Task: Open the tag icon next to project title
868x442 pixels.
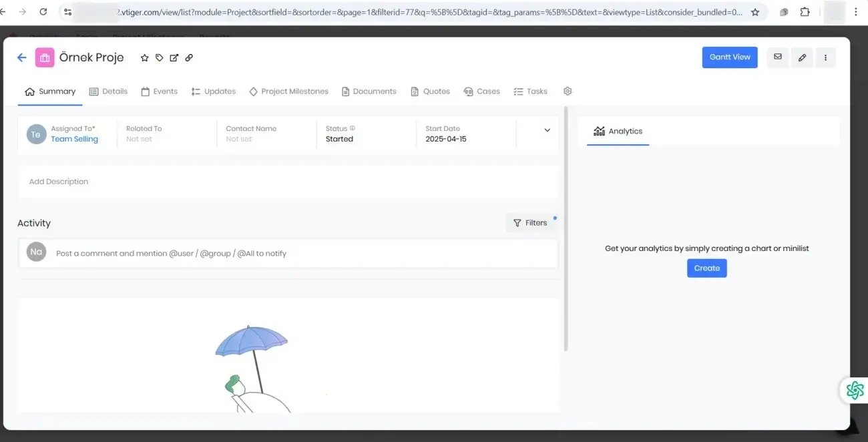Action: tap(159, 58)
